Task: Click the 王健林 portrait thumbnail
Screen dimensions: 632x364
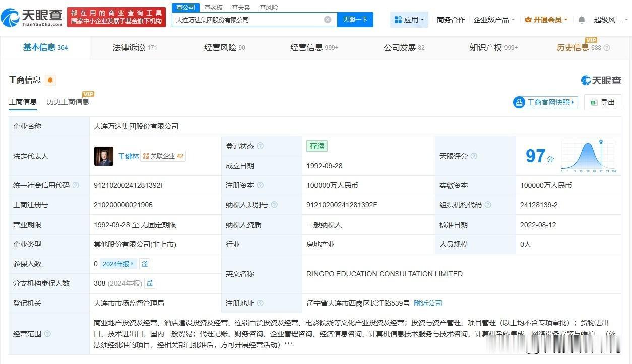Action: point(104,156)
